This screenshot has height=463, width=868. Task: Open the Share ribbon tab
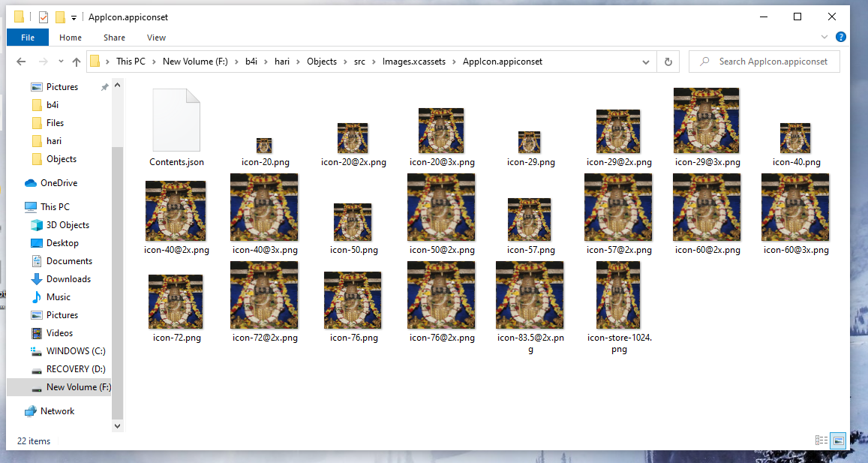tap(114, 38)
